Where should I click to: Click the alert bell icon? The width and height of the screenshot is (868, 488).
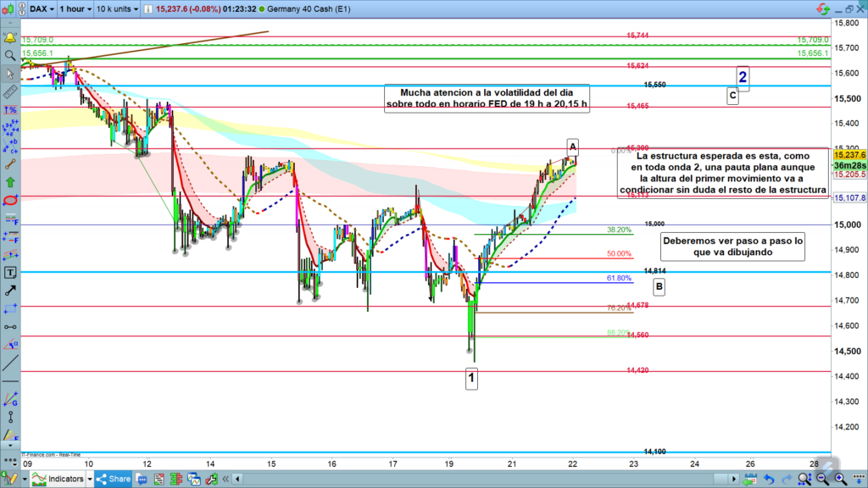(x=10, y=38)
